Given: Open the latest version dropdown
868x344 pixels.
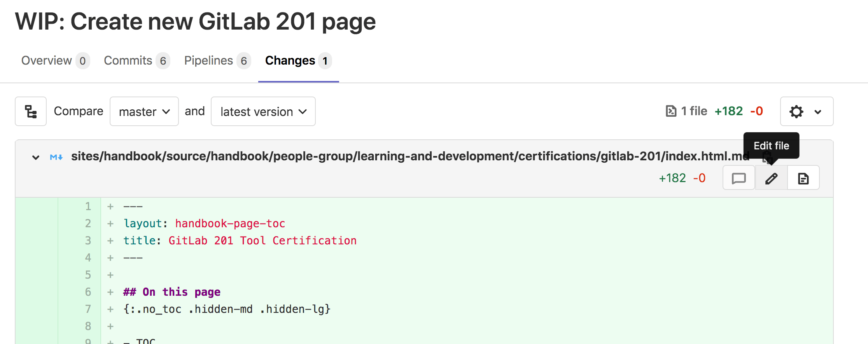Looking at the screenshot, I should pyautogui.click(x=263, y=111).
